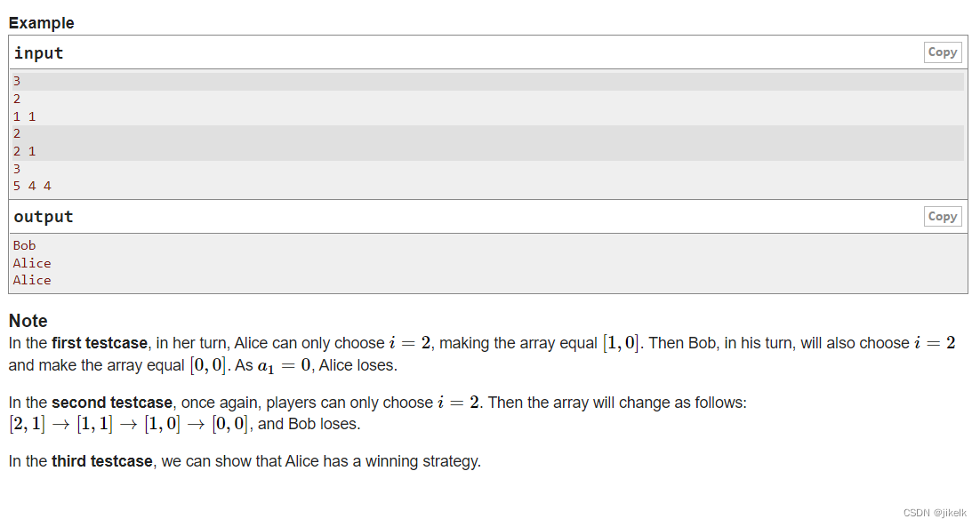The image size is (980, 527).
Task: Click the last 'Alice' output line
Action: point(32,280)
